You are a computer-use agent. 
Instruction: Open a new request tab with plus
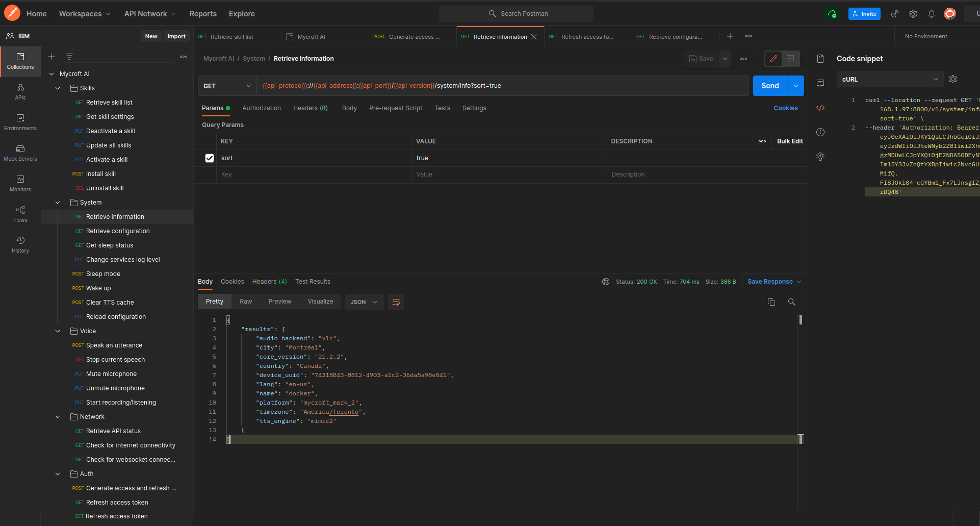coord(730,36)
